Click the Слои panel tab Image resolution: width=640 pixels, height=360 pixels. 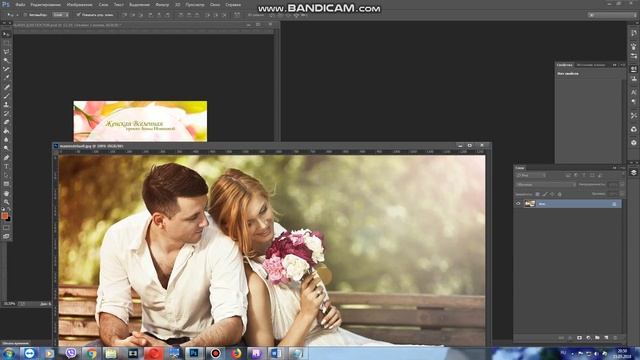tap(520, 168)
